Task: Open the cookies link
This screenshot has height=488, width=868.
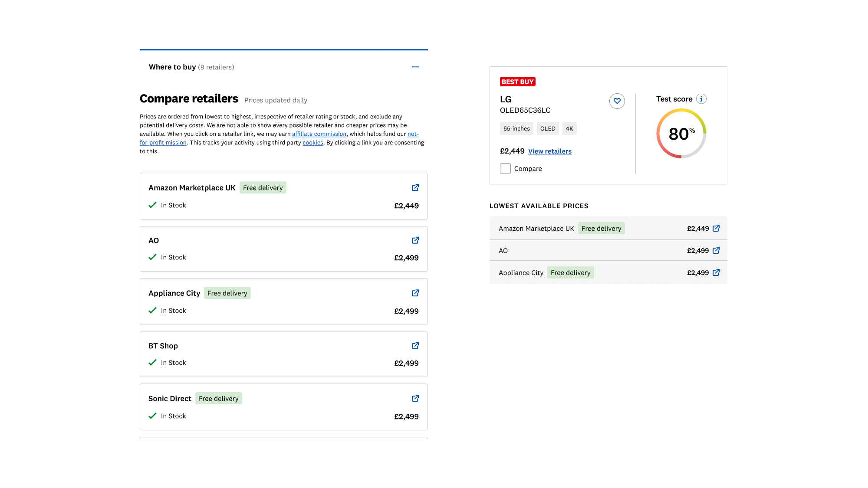Action: [x=312, y=143]
